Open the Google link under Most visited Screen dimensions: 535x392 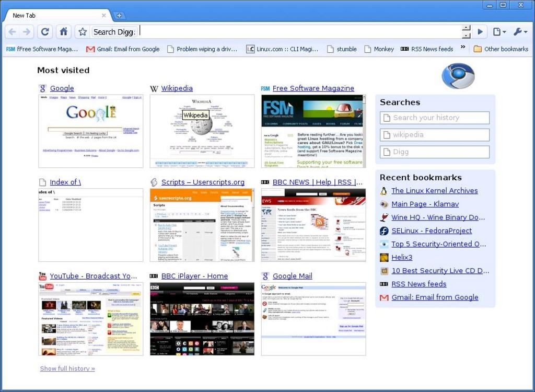click(x=62, y=88)
